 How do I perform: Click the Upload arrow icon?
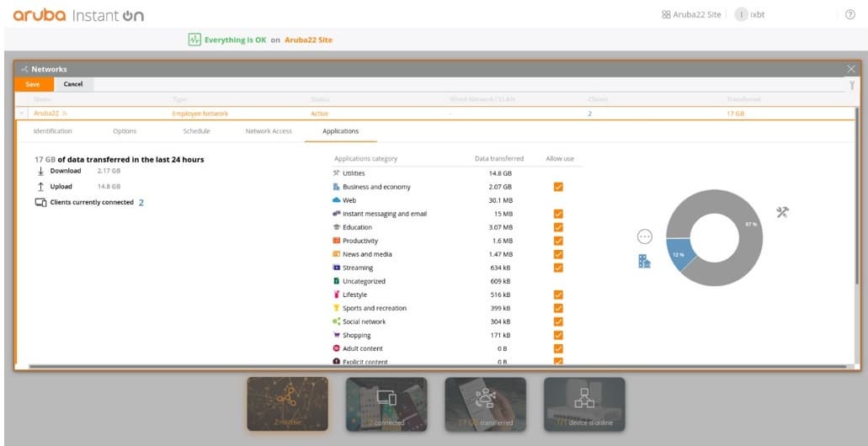(40, 187)
